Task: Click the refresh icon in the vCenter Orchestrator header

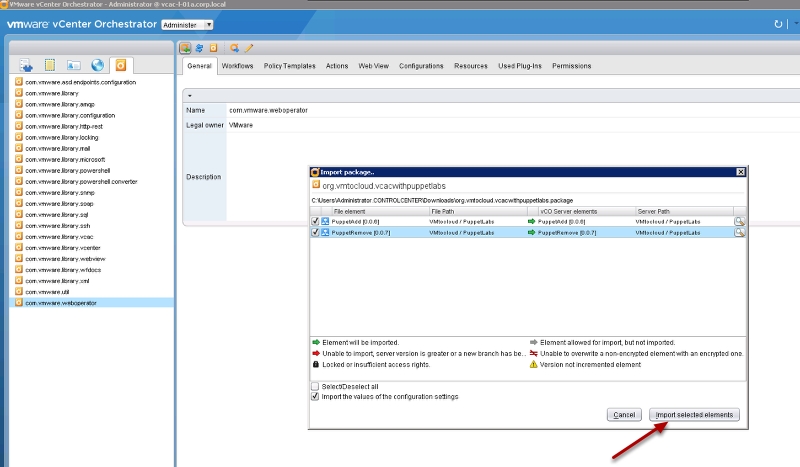Action: pos(778,24)
